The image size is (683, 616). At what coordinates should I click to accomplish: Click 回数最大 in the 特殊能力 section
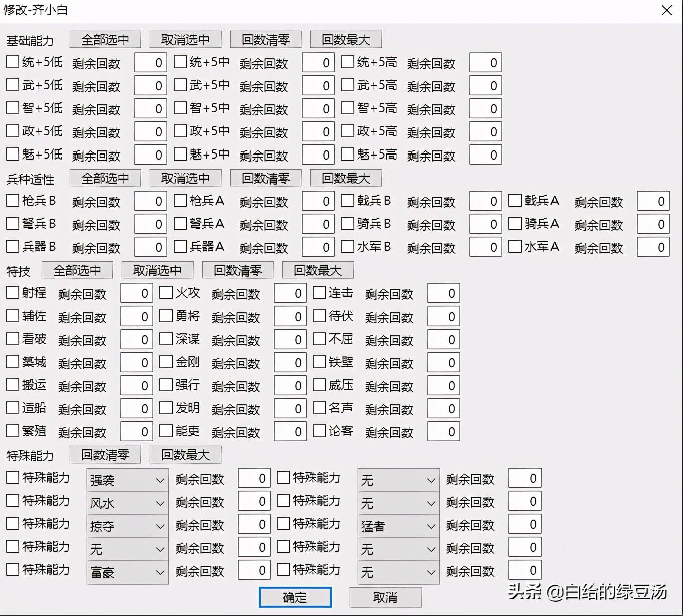coord(185,454)
